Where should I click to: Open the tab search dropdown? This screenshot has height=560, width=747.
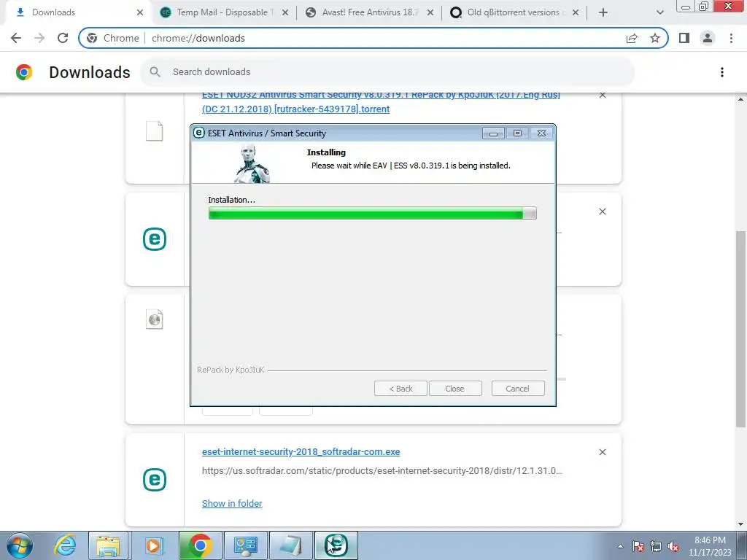659,13
